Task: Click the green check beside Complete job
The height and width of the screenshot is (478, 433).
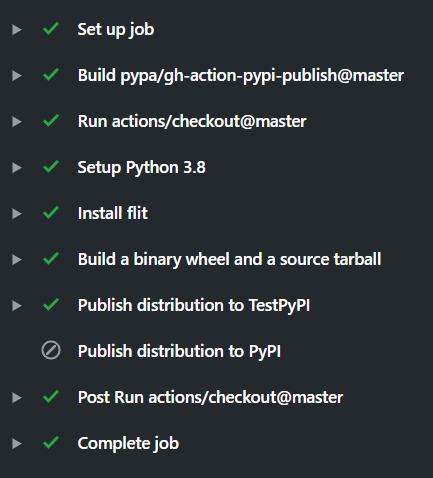Action: coord(51,443)
